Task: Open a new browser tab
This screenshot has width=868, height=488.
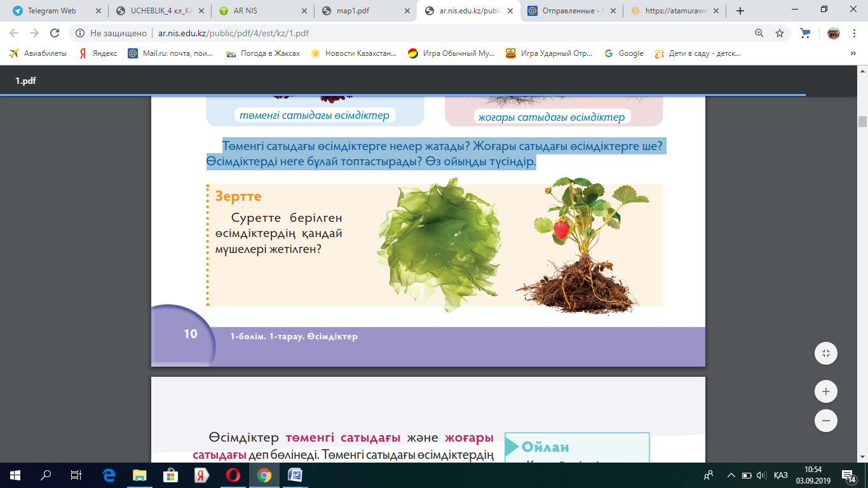Action: tap(740, 11)
